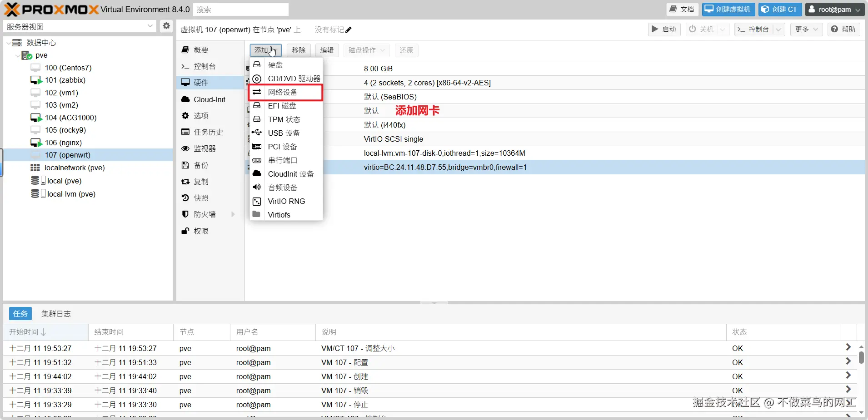
Task: Select VirtIO RNG menu entry
Action: point(286,201)
